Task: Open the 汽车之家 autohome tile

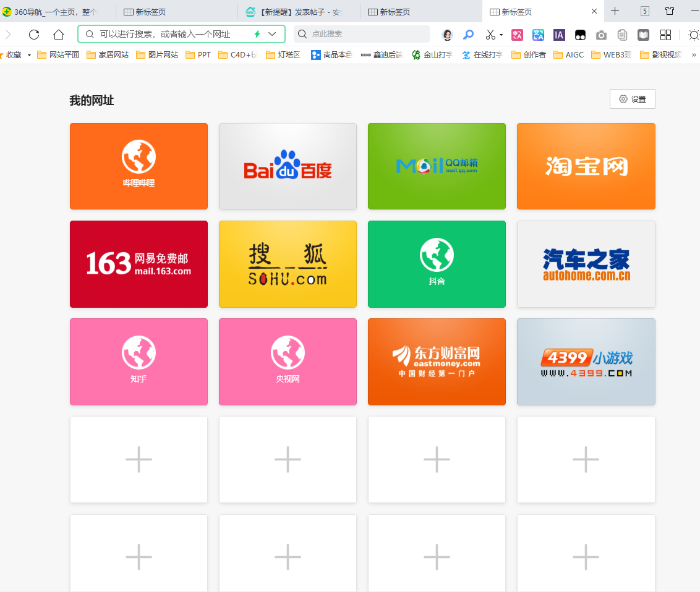Action: point(586,264)
